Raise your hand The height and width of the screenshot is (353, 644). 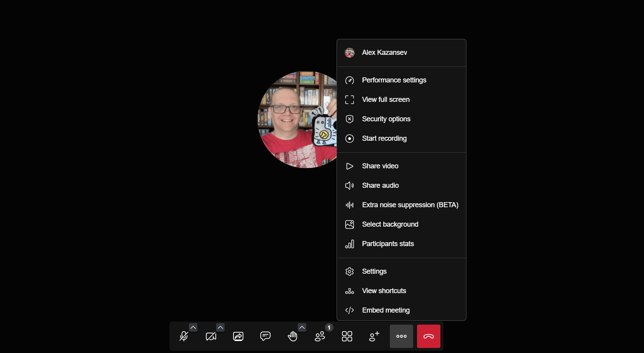[293, 336]
